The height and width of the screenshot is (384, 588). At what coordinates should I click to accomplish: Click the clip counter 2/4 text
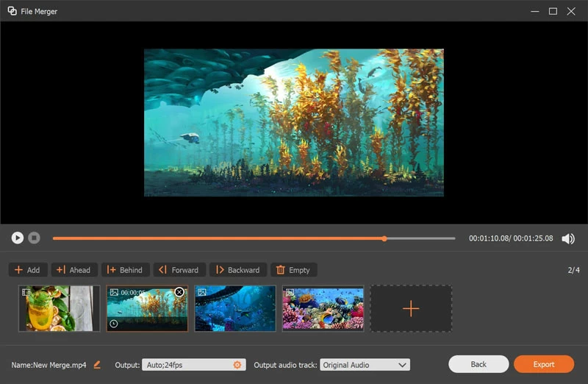(x=573, y=270)
